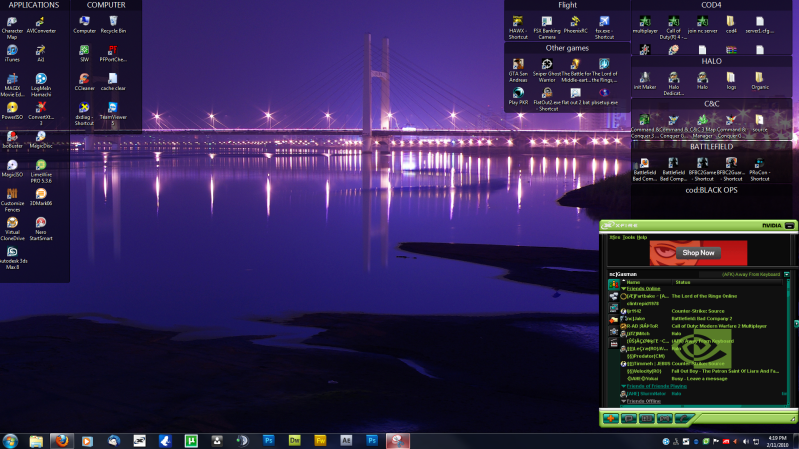Open the iTunes desktop shortcut
The height and width of the screenshot is (449, 799).
pos(12,53)
